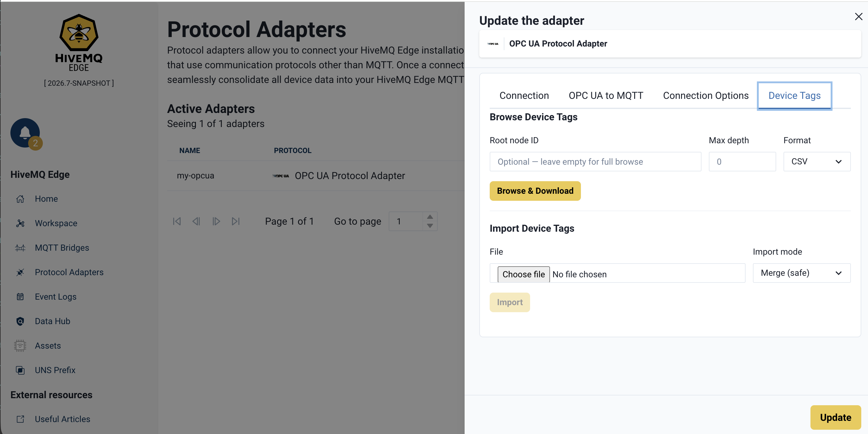This screenshot has height=434, width=868.
Task: Click the UNS Prefix icon
Action: (x=20, y=370)
